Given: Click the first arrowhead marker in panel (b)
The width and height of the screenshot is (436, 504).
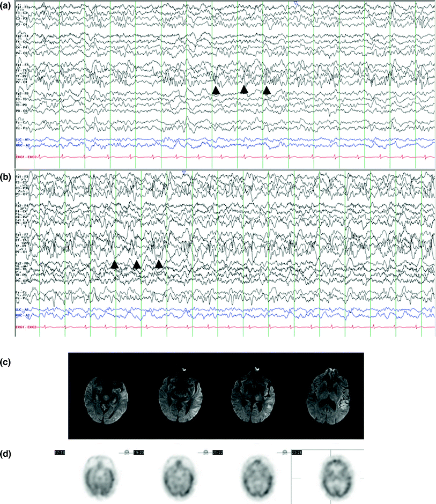Looking at the screenshot, I should click(x=115, y=264).
